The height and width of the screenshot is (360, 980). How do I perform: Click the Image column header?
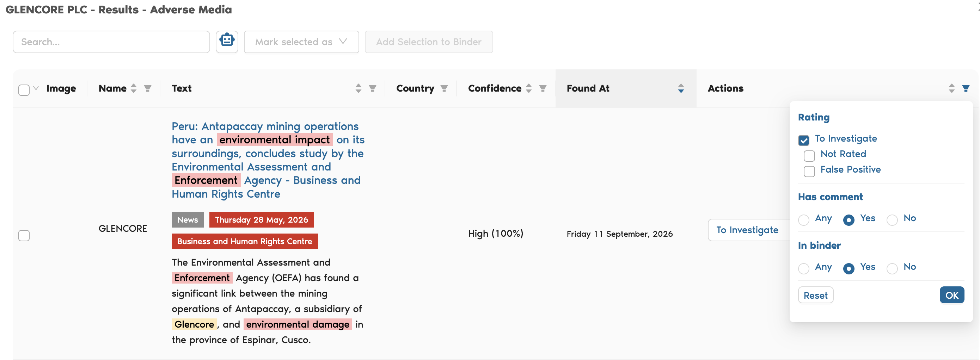click(61, 88)
